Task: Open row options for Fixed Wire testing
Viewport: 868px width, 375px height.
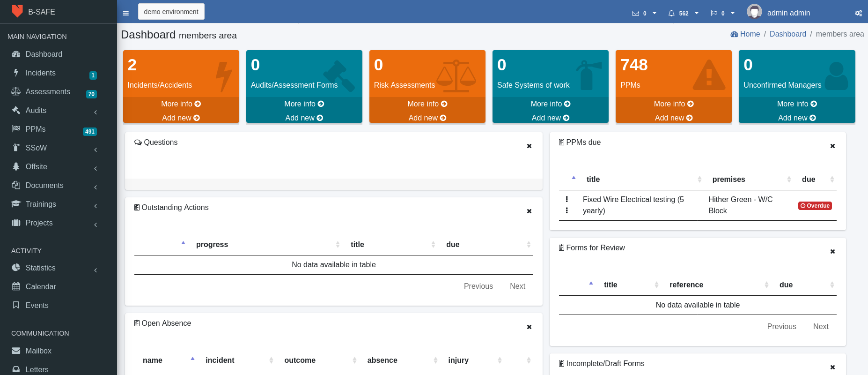Action: [567, 205]
